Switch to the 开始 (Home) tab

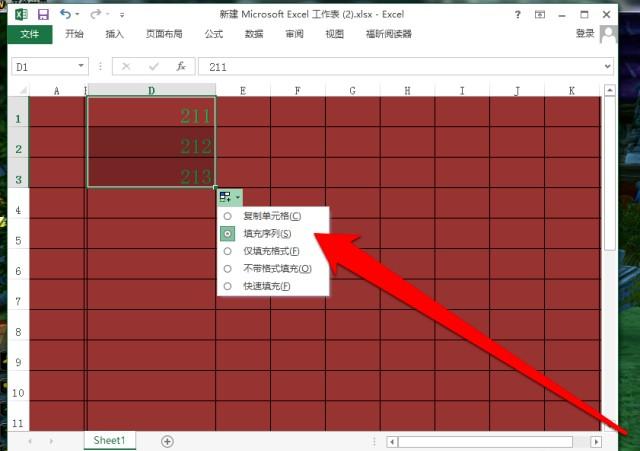(74, 34)
